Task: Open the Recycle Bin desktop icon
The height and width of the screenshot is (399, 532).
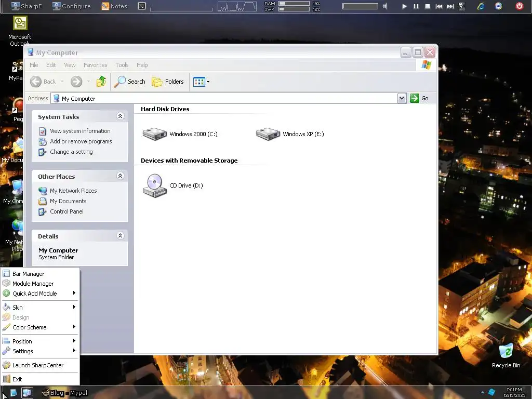Action: click(x=506, y=355)
